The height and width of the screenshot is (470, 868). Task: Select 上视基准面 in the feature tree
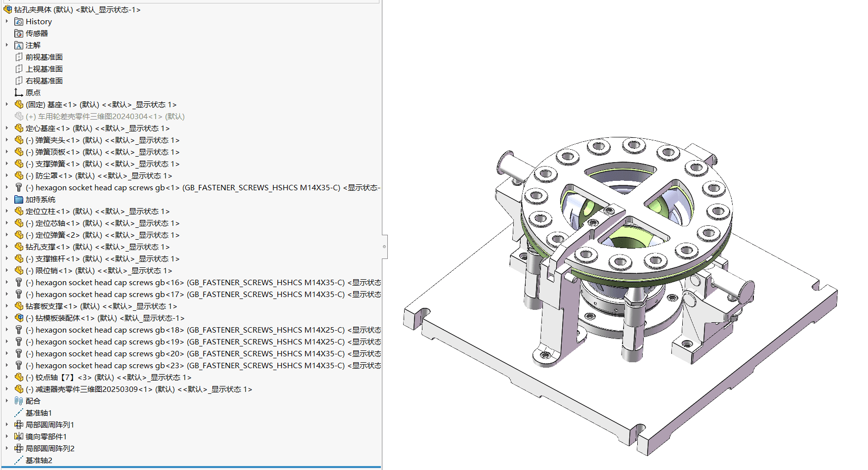[x=44, y=69]
